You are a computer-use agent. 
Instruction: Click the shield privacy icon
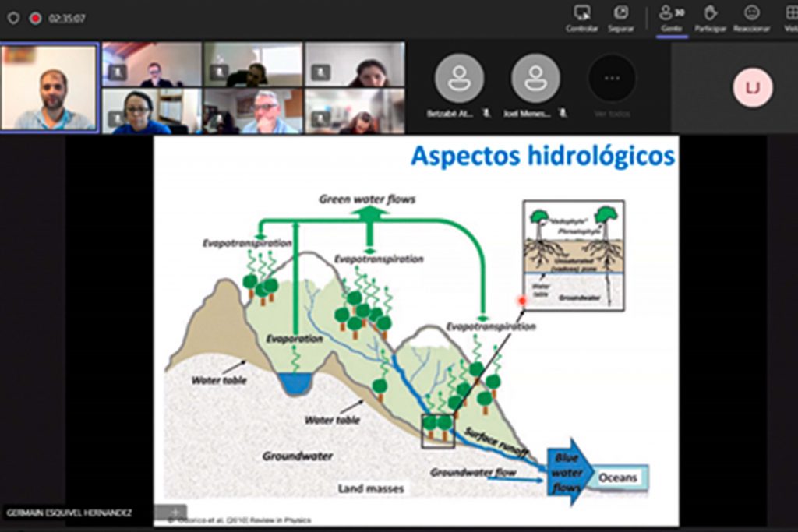13,18
